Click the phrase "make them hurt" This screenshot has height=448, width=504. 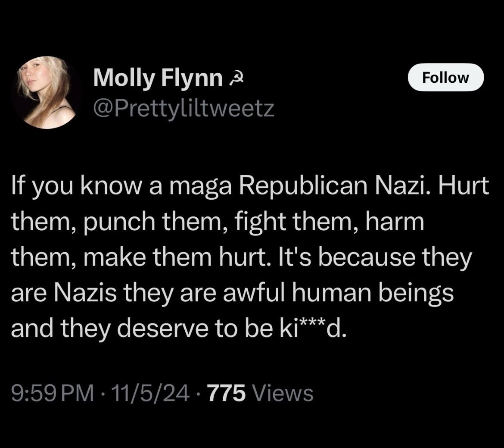point(163,258)
